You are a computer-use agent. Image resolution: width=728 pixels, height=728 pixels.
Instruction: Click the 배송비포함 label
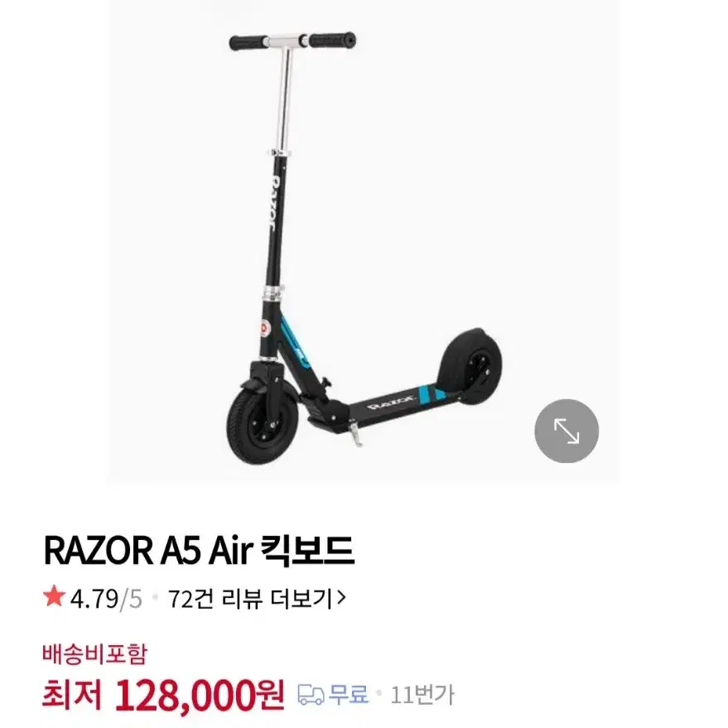tap(94, 654)
